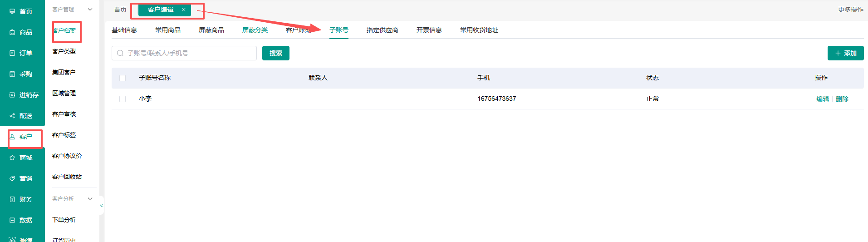Open the 首页 home sidebar icon

click(12, 11)
